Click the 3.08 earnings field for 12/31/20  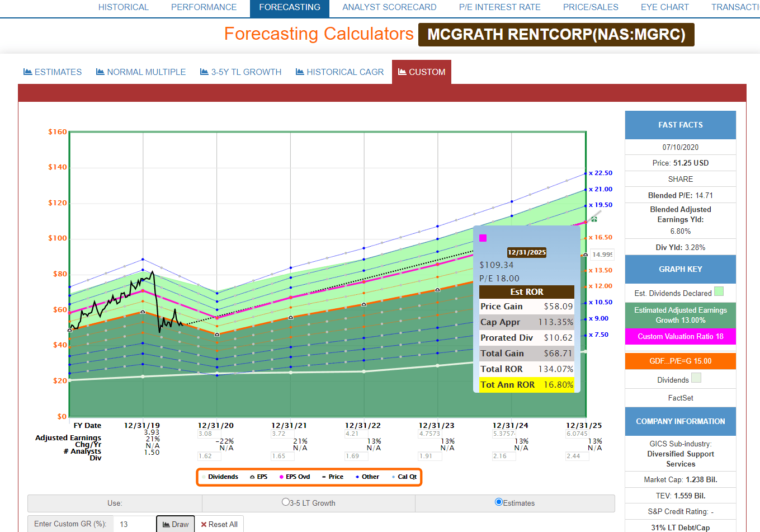coord(208,434)
